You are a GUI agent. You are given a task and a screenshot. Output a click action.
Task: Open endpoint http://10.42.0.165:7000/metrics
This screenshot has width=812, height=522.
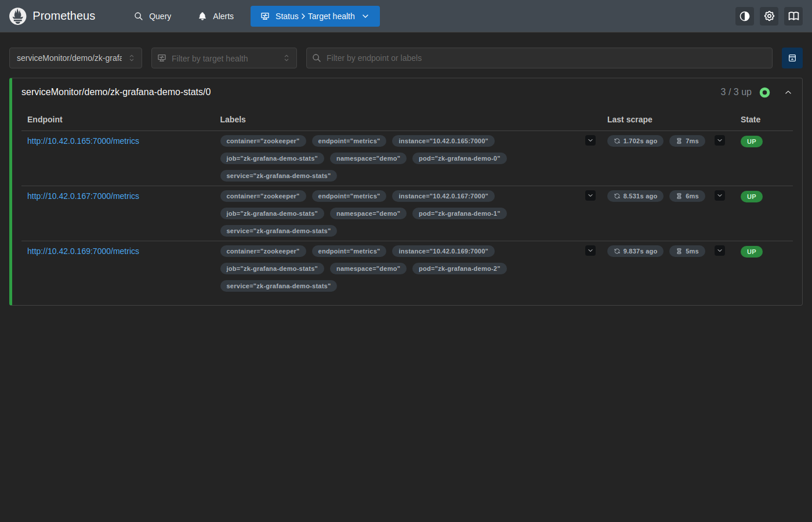[83, 141]
